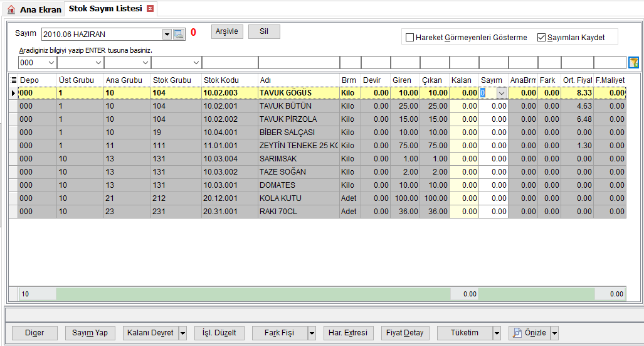This screenshot has height=346, width=644.
Task: Close the Stok Sayım Listesi tab
Action: pyautogui.click(x=150, y=9)
